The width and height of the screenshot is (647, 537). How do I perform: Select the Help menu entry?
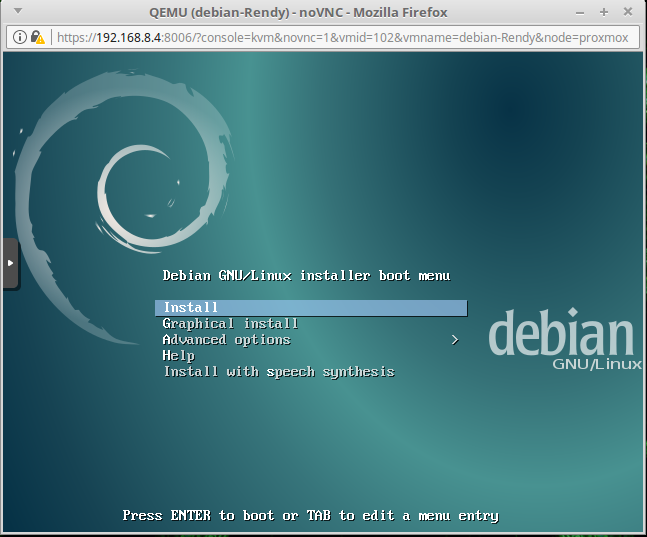[178, 356]
